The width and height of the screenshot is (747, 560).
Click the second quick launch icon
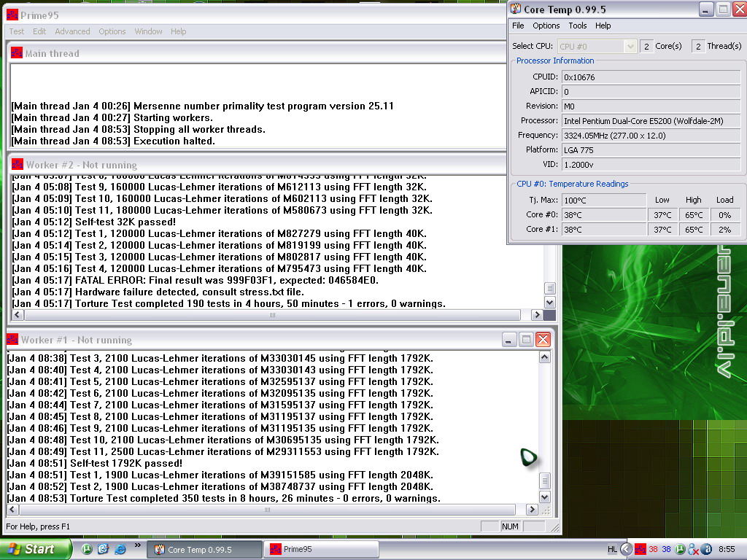pyautogui.click(x=103, y=549)
